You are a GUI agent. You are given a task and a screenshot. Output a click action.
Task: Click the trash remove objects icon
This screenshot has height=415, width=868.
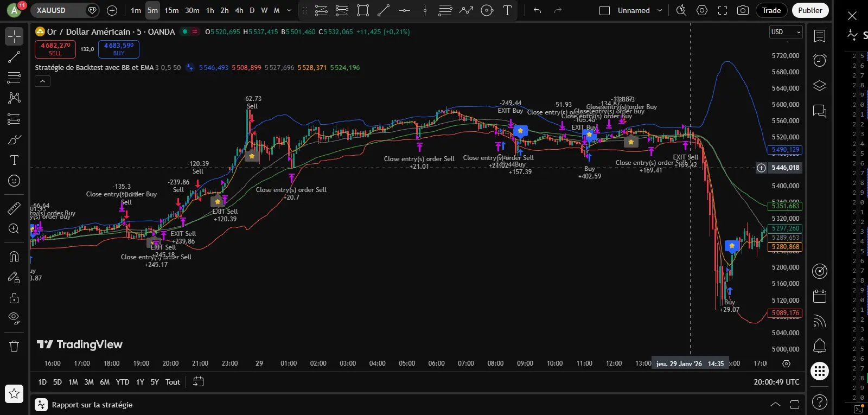click(14, 346)
